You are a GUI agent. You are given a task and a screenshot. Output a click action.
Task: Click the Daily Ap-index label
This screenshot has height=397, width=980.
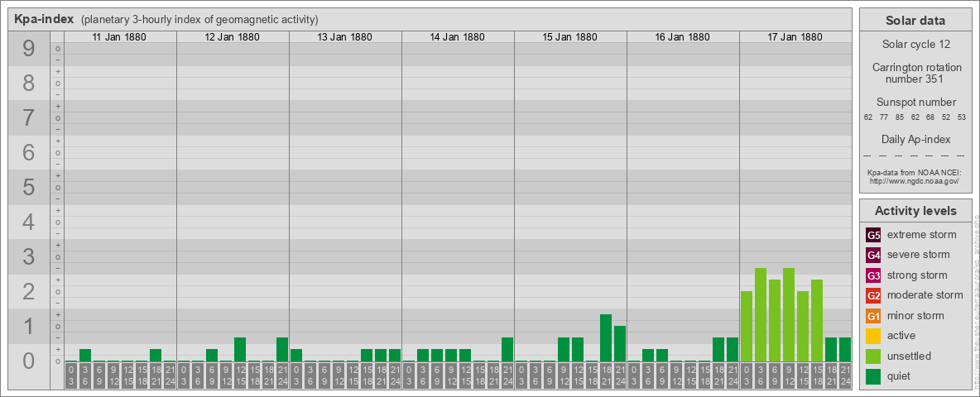point(916,139)
